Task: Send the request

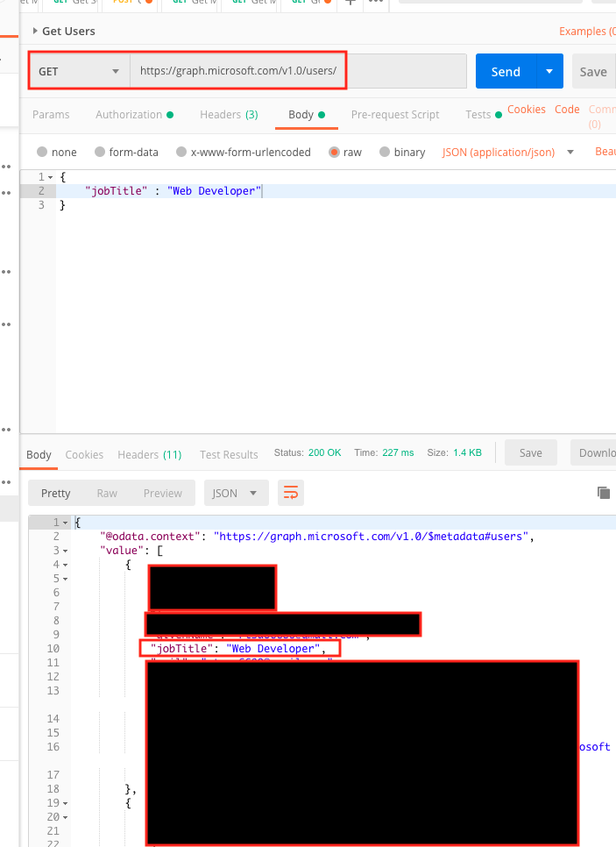Action: pos(506,71)
